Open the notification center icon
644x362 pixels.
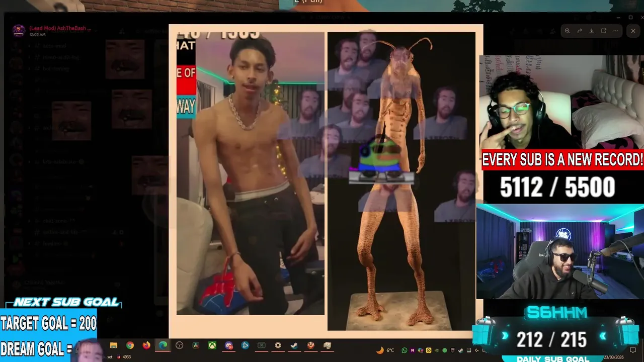pos(633,350)
